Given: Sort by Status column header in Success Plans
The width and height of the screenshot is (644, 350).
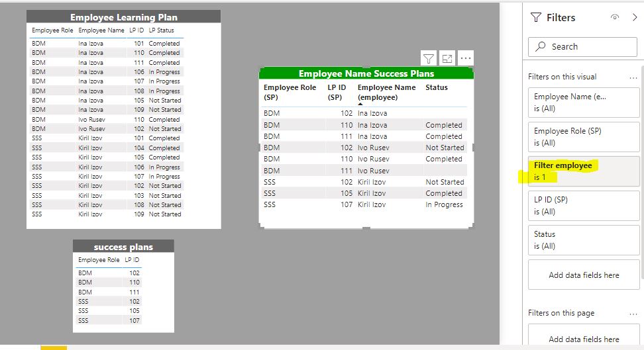Looking at the screenshot, I should tap(436, 87).
